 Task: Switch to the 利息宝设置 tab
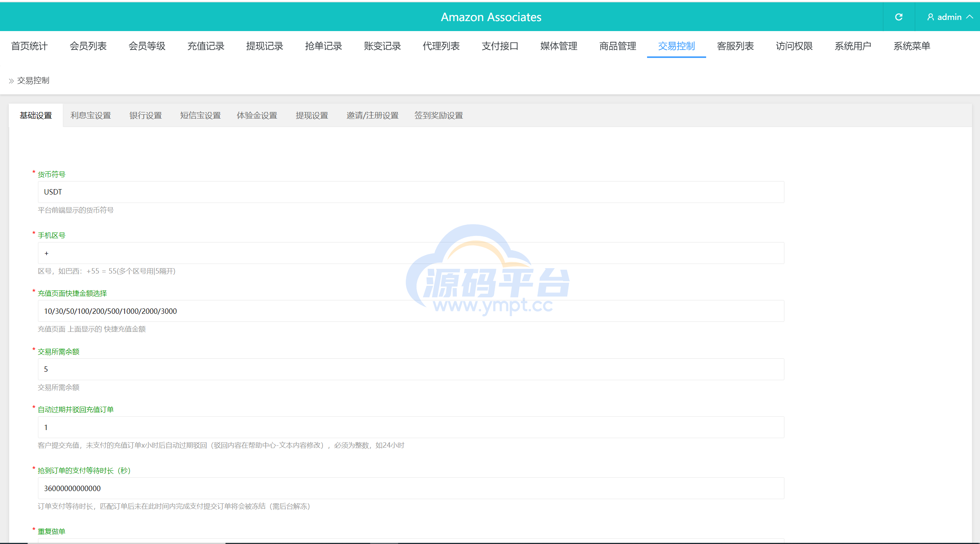pos(91,115)
